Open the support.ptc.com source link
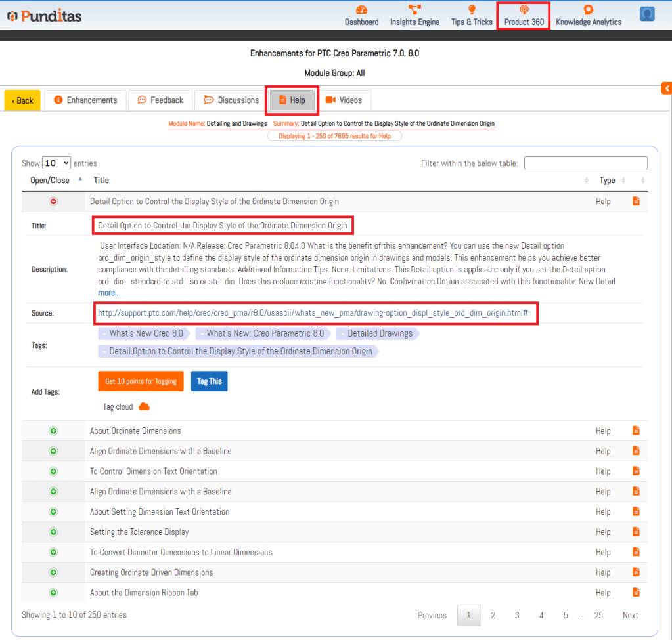 [313, 313]
